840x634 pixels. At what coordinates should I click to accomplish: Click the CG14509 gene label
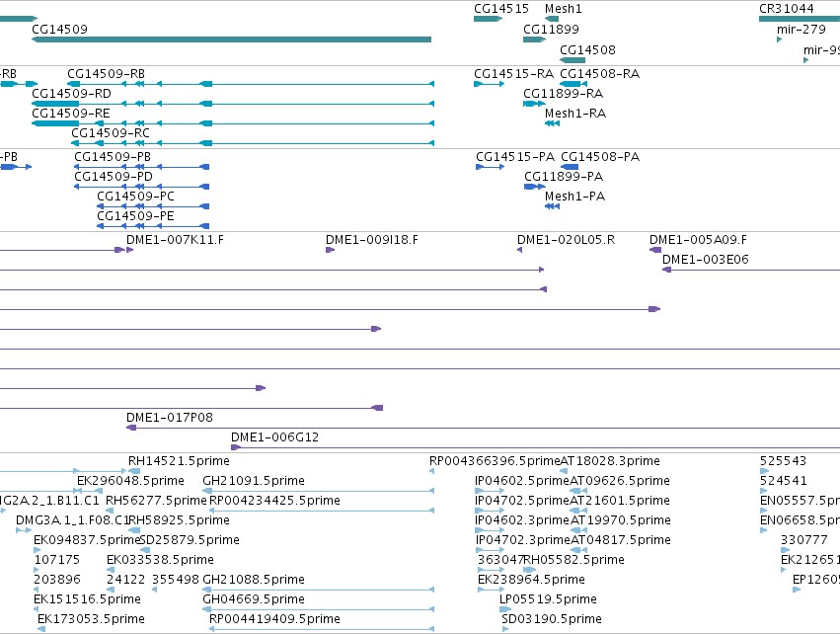coord(59,29)
